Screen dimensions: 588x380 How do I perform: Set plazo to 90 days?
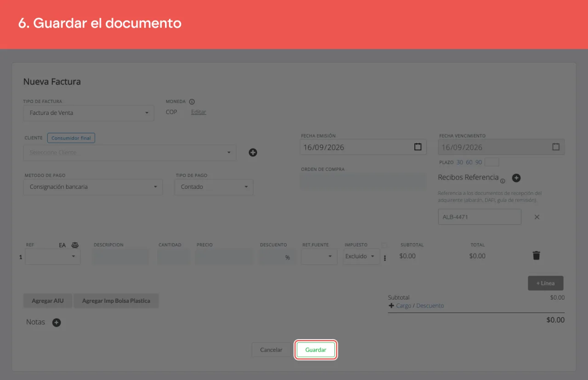[x=479, y=162]
